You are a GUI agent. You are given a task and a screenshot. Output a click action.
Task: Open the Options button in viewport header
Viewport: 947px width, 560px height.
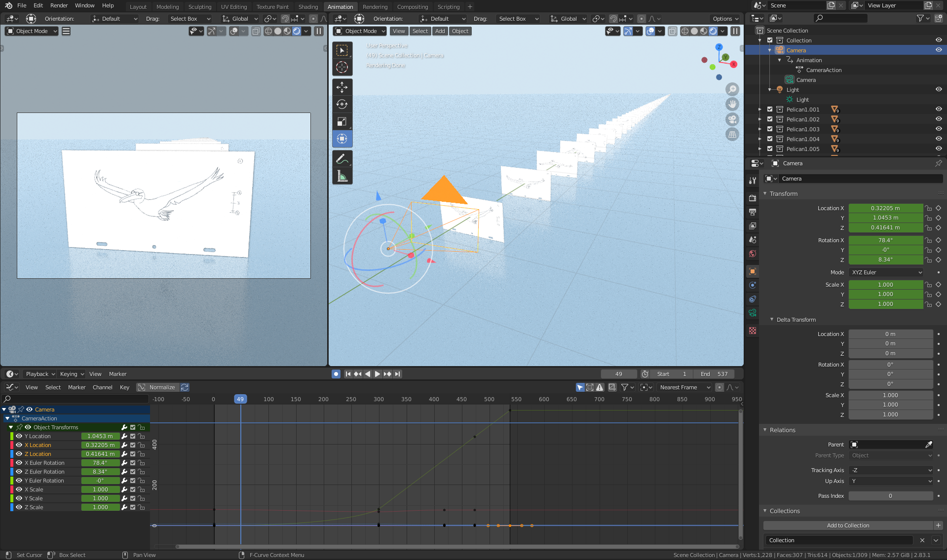725,19
